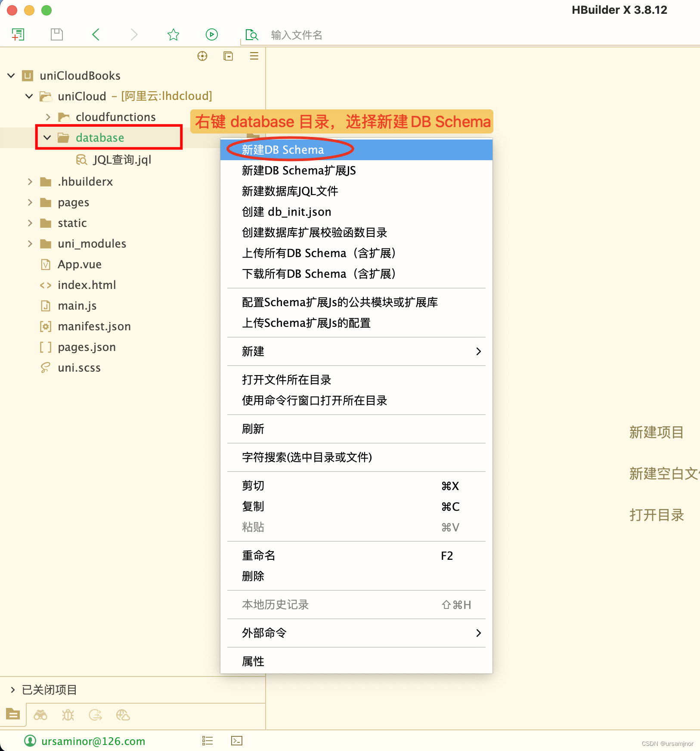Click the 打开目录 link
The height and width of the screenshot is (751, 700).
coord(657,515)
